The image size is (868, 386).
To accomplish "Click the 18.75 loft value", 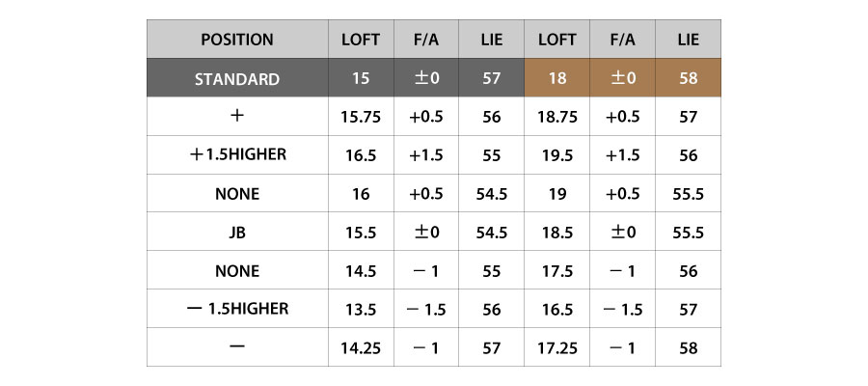I will point(556,117).
